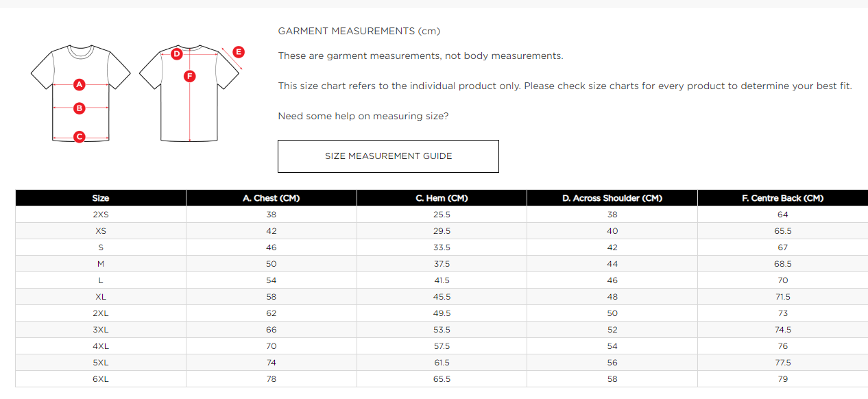The image size is (868, 399).
Task: Open the Size Measurement Guide
Action: (x=388, y=156)
